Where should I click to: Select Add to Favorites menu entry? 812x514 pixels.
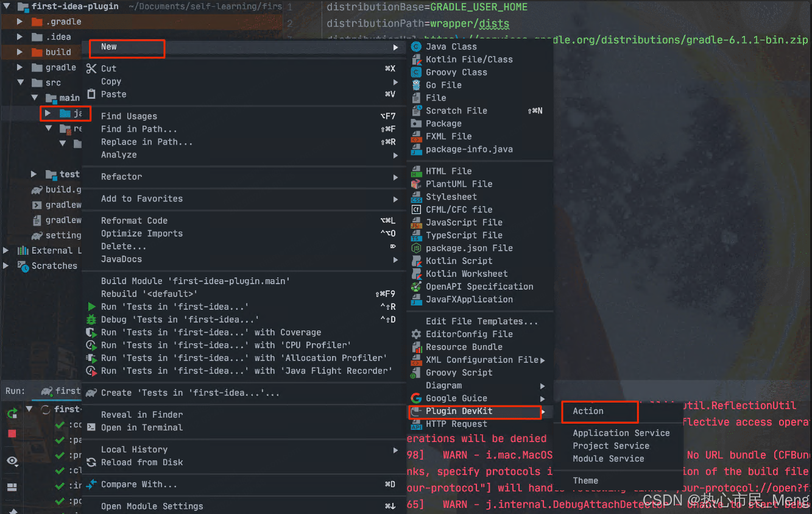(244, 199)
